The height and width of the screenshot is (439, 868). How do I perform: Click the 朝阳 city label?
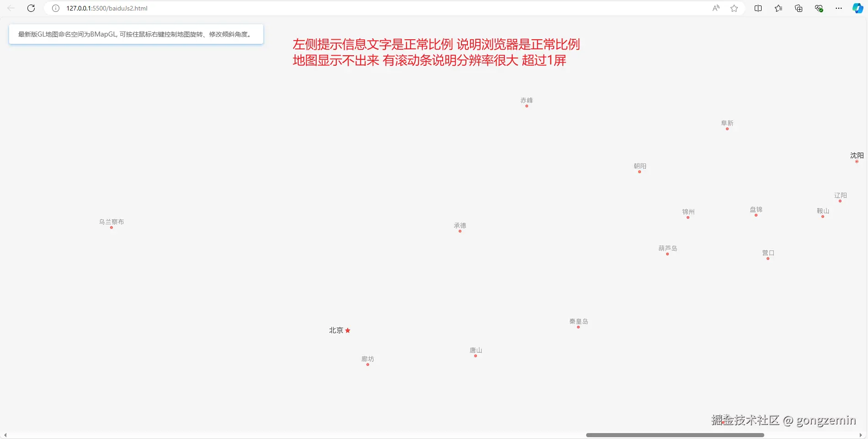coord(640,166)
